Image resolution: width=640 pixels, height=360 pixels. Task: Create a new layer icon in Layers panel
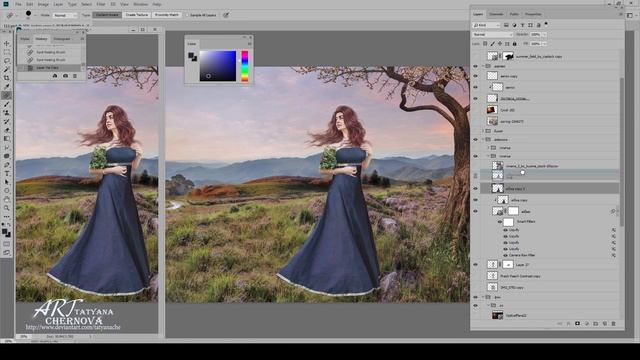[604, 324]
